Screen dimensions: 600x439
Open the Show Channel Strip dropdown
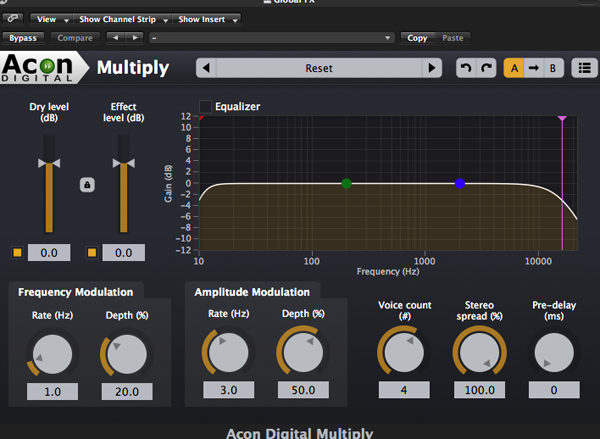click(122, 19)
